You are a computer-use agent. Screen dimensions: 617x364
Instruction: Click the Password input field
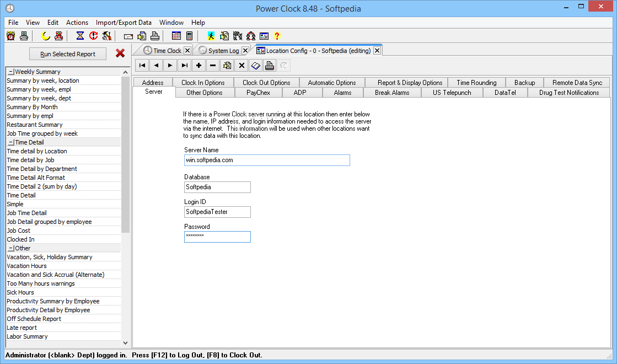pyautogui.click(x=217, y=237)
